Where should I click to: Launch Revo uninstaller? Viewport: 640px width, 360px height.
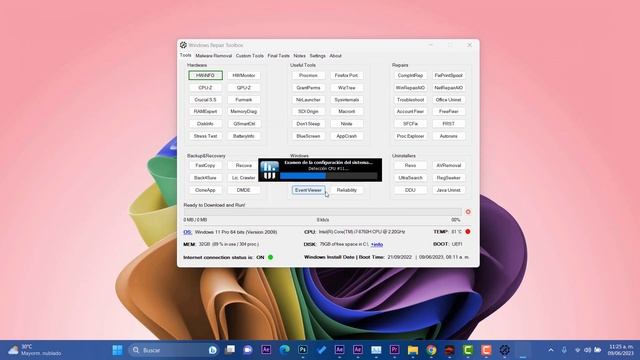pos(410,165)
